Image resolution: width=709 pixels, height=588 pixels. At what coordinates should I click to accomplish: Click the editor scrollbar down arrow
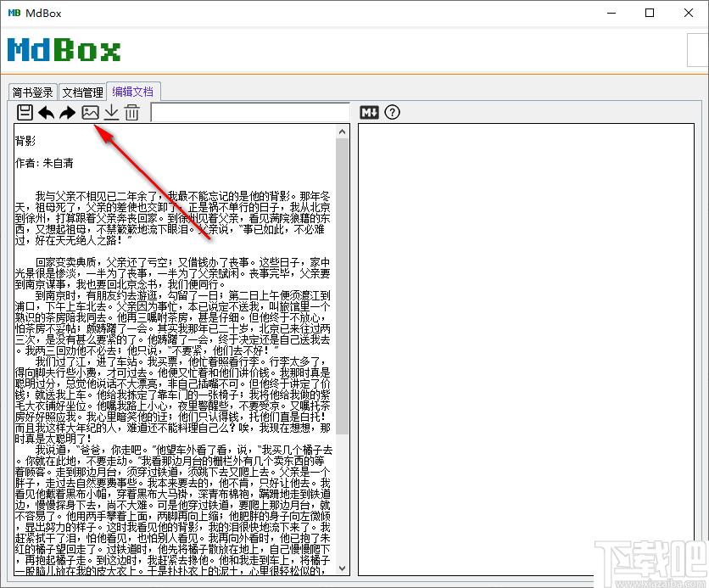[343, 568]
